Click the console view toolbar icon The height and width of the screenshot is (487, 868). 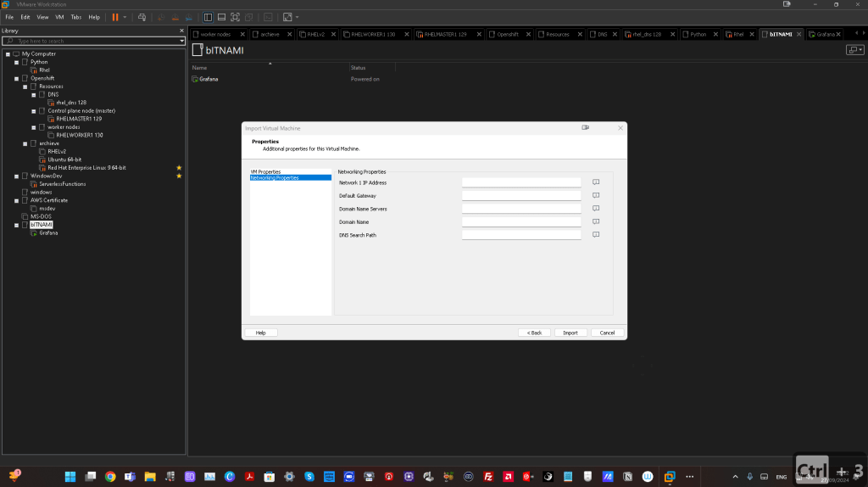tap(268, 17)
